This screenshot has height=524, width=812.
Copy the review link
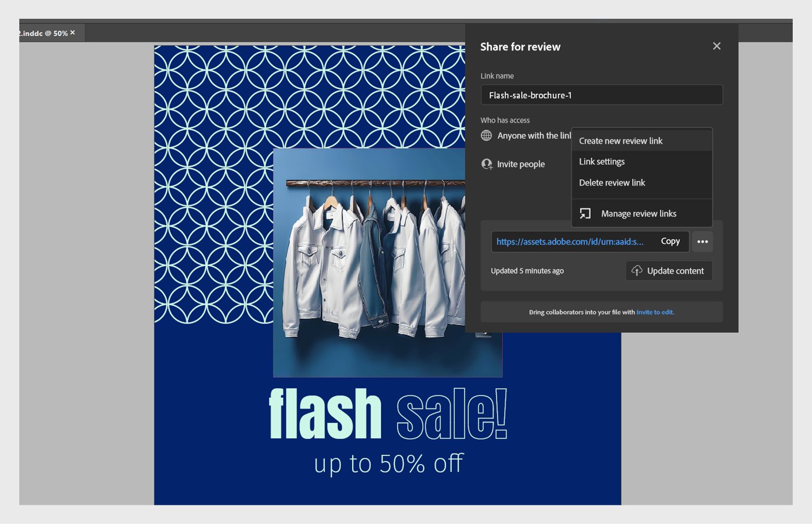click(x=670, y=241)
